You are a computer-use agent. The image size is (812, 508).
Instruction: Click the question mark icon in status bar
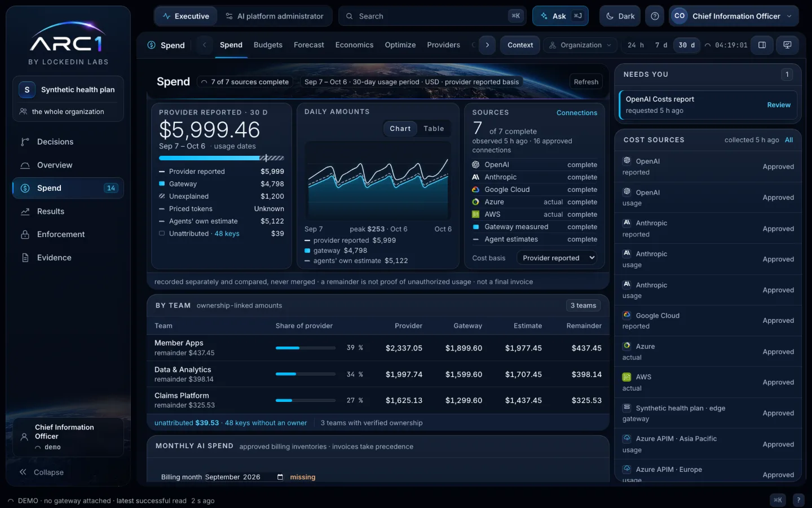798,500
